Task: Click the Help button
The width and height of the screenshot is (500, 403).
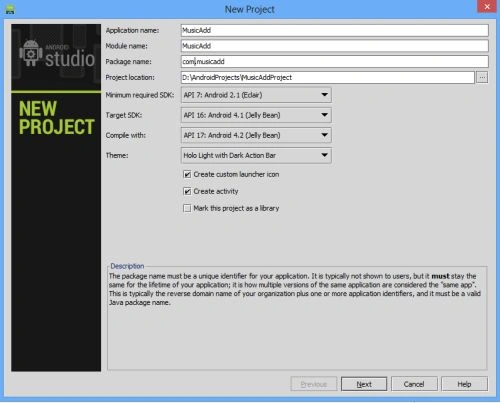Action: 464,384
